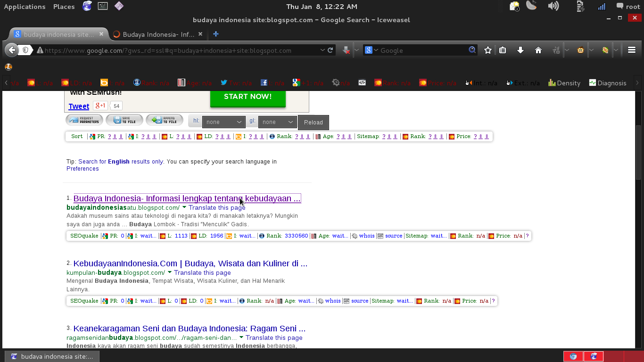The height and width of the screenshot is (362, 644).
Task: Click the SEOquake Facebook likes parameter
Action: point(272,83)
